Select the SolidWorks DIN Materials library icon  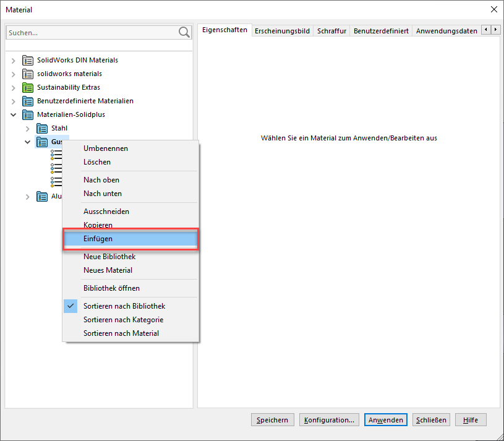pos(28,61)
